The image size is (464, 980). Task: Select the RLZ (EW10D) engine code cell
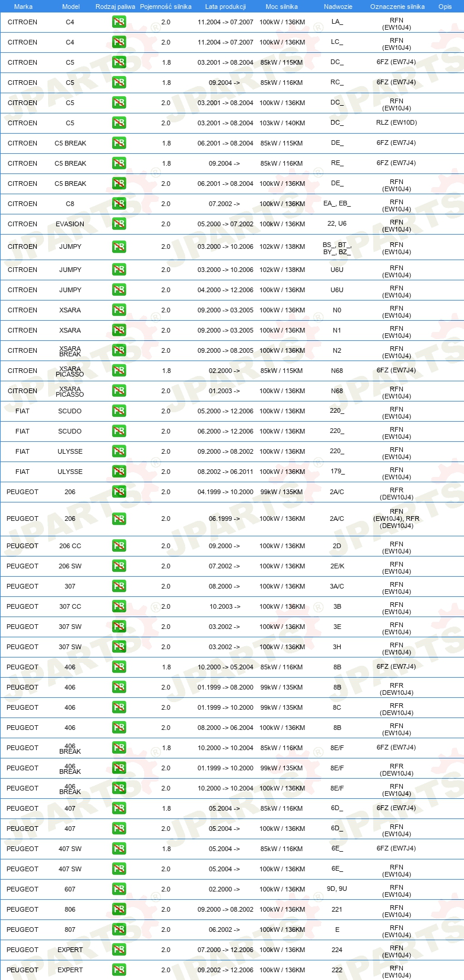pos(396,123)
